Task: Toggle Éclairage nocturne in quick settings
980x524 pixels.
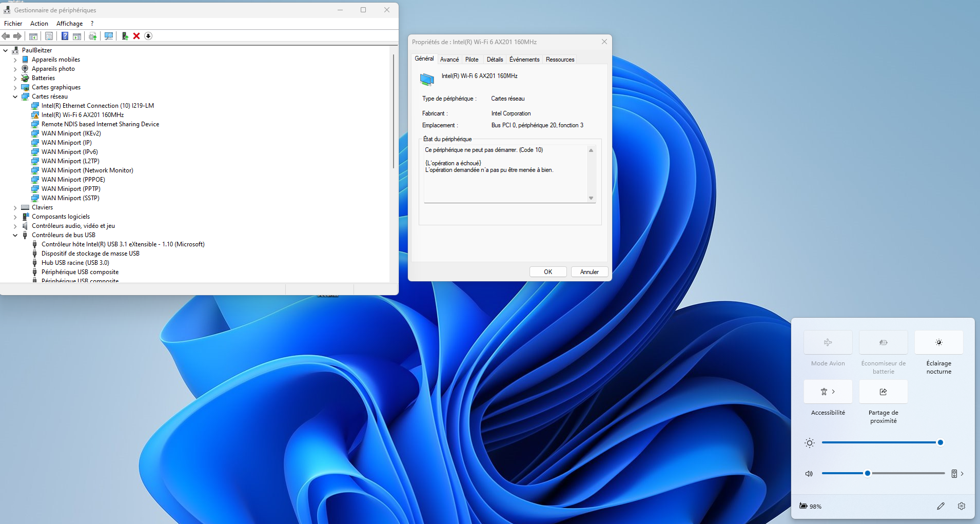Action: tap(938, 342)
